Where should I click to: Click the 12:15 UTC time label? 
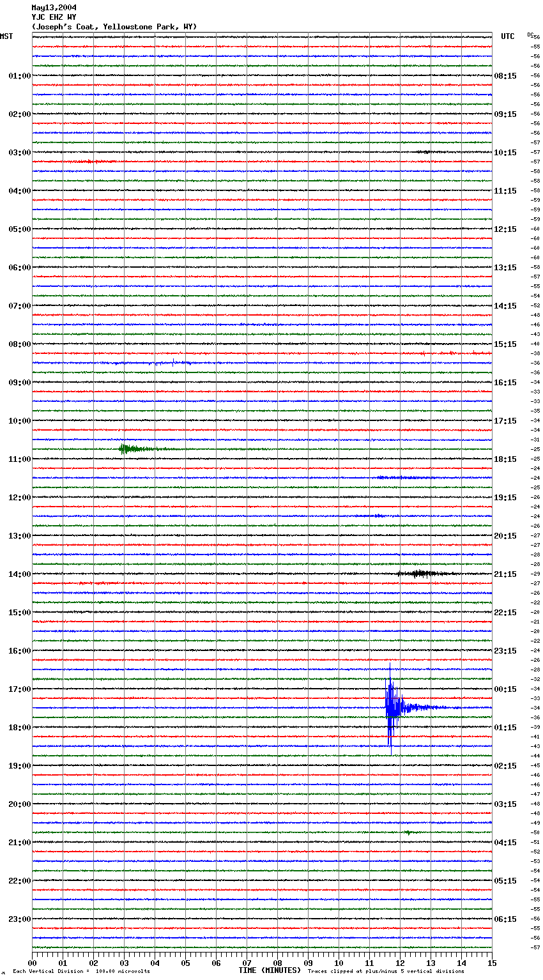(x=505, y=229)
